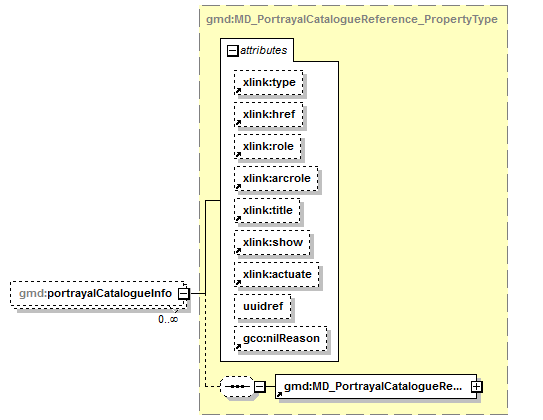This screenshot has height=420, width=543.
Task: Click the reference arrow on xlink:actuate
Action: click(x=238, y=283)
